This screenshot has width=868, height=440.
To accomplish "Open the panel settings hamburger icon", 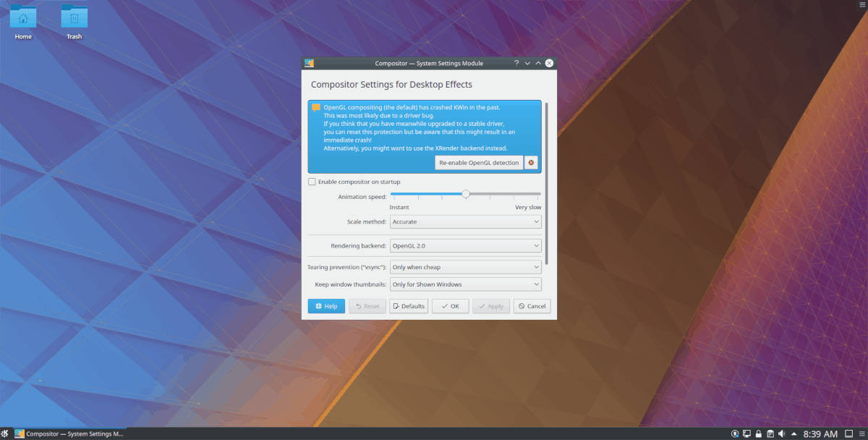I will coord(861,433).
